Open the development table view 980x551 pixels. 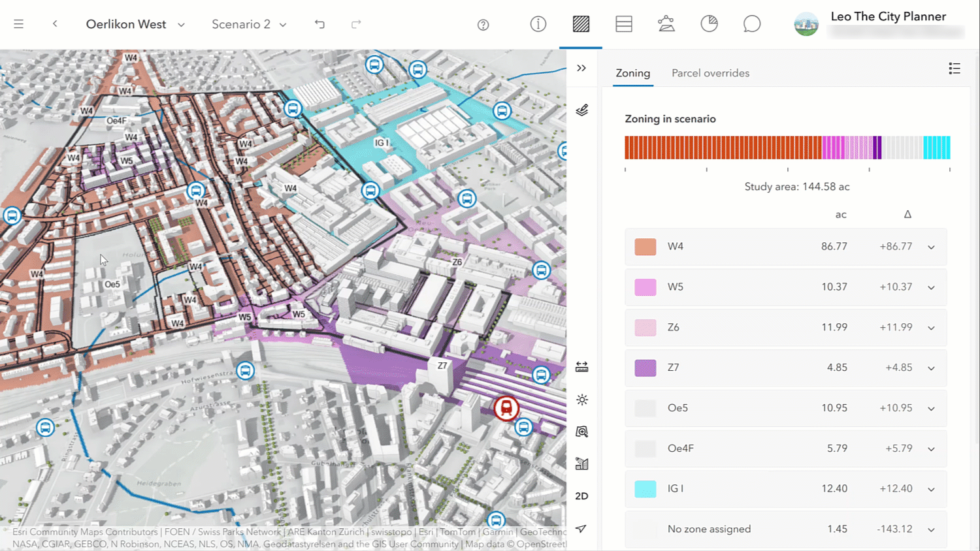click(623, 24)
